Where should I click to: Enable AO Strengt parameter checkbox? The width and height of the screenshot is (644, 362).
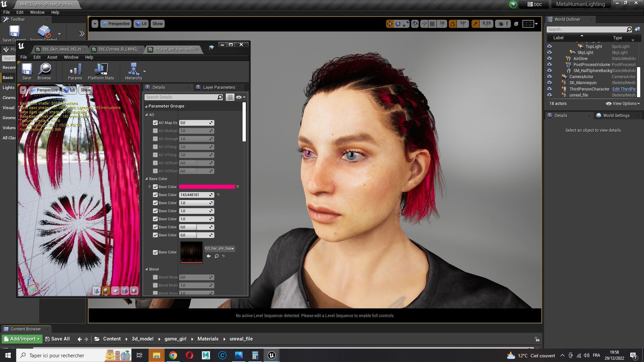point(155,139)
